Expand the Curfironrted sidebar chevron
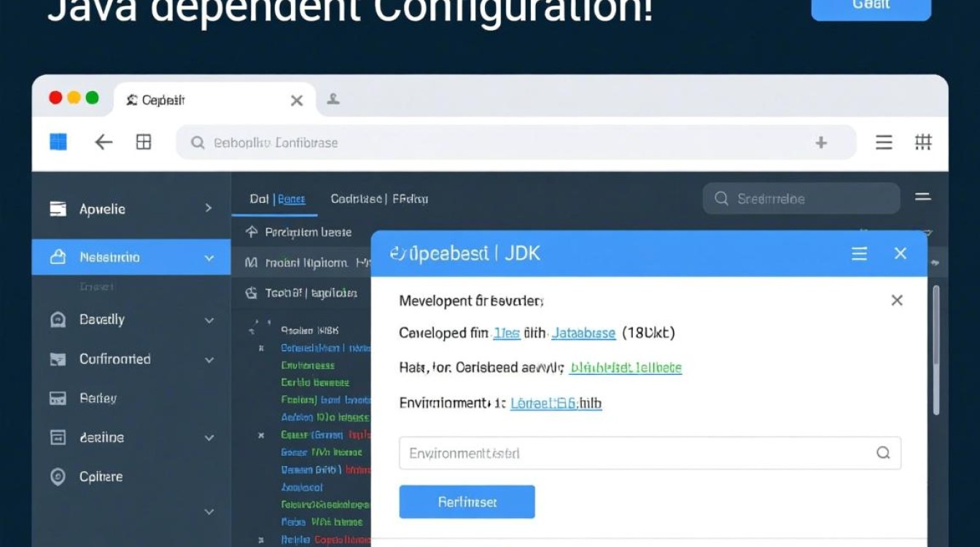The height and width of the screenshot is (547, 980). click(x=209, y=360)
